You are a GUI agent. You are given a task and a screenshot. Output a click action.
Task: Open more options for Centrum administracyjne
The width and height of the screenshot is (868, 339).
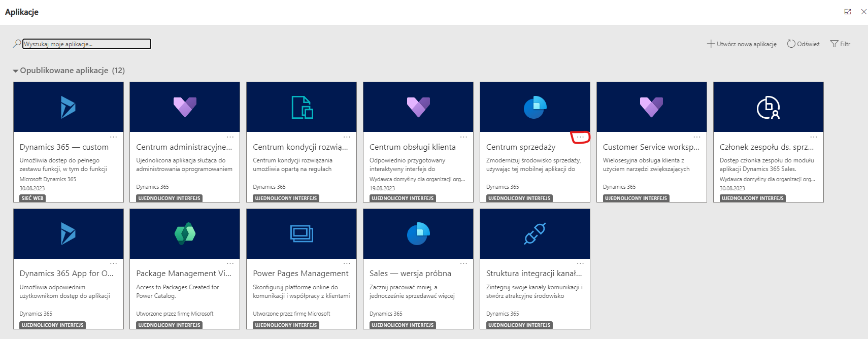click(230, 137)
